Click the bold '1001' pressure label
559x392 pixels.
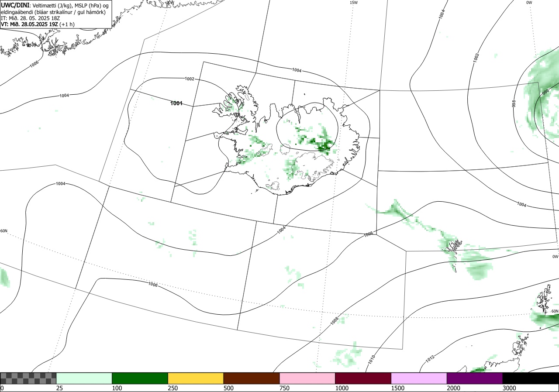coord(176,103)
